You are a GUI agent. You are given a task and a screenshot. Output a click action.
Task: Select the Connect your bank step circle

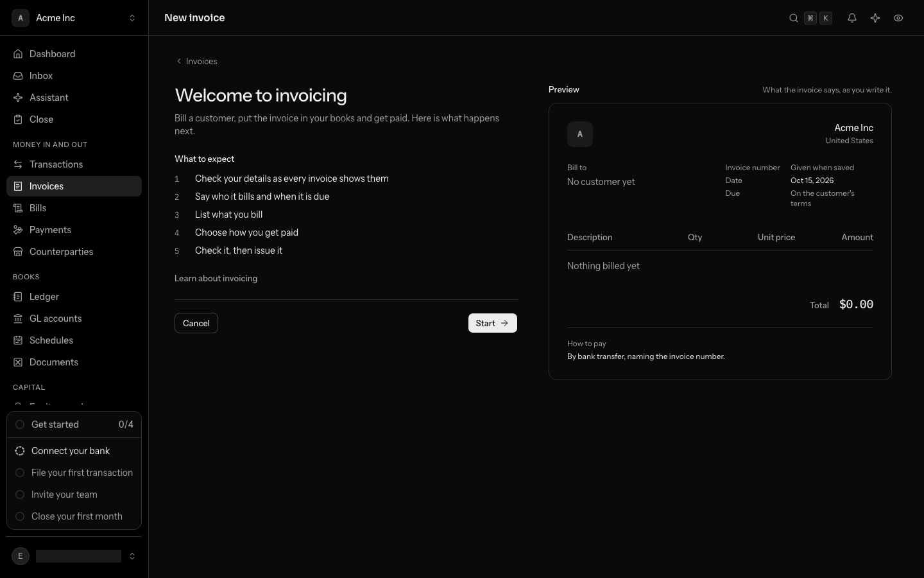(20, 451)
